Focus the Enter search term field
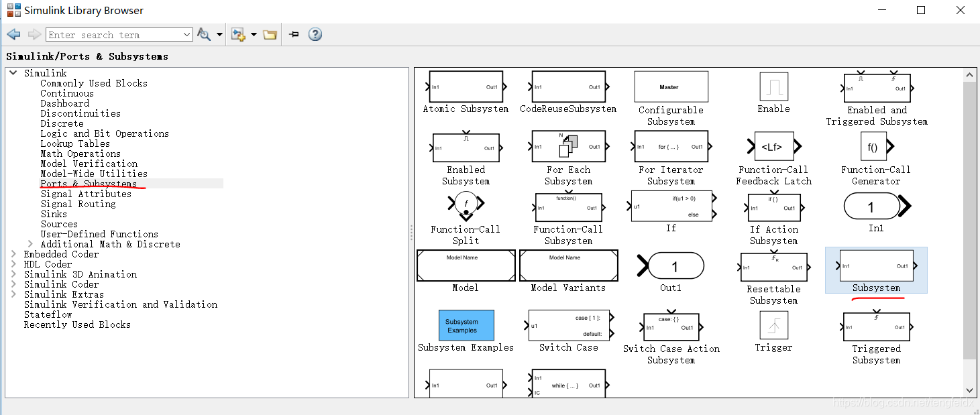This screenshot has width=980, height=415. (x=113, y=35)
